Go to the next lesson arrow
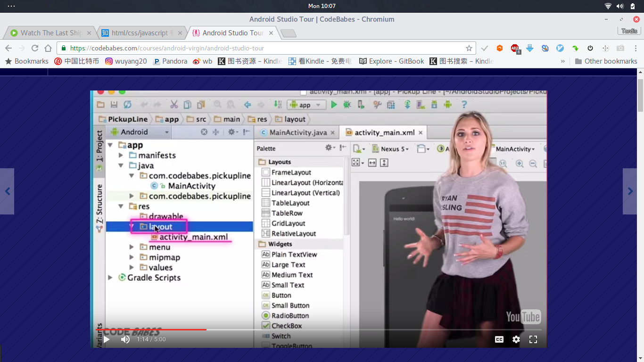Image resolution: width=644 pixels, height=362 pixels. [630, 191]
